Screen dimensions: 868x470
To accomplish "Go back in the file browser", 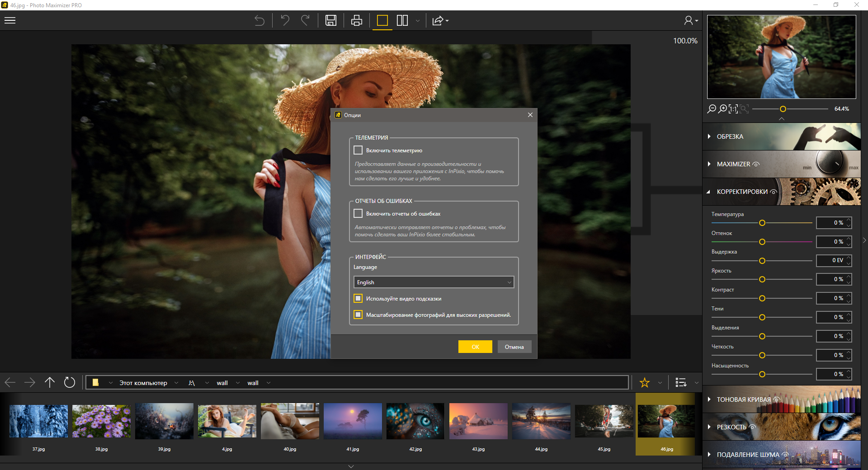I will pos(10,383).
